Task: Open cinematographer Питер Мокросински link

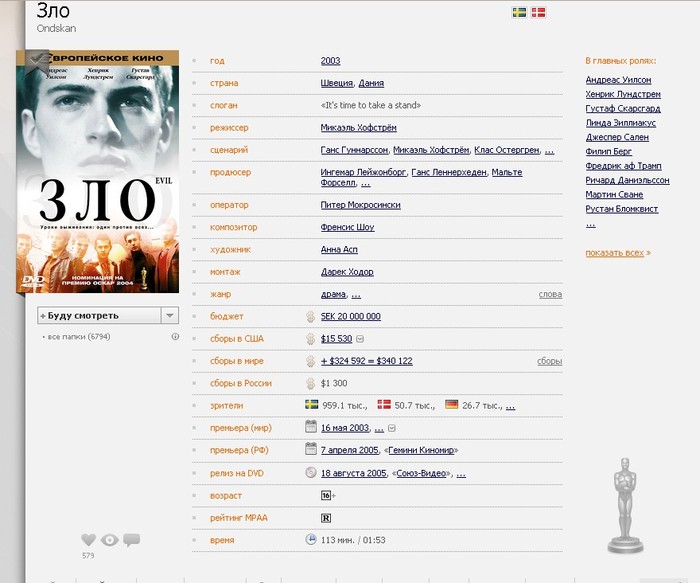Action: click(x=361, y=205)
